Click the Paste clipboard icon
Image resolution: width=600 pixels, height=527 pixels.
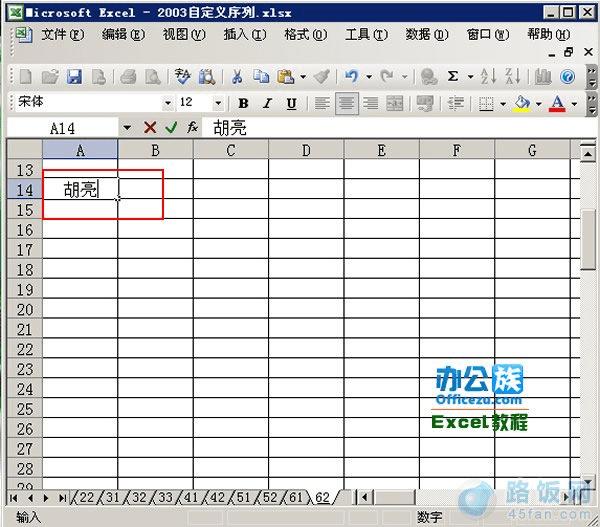[x=286, y=77]
